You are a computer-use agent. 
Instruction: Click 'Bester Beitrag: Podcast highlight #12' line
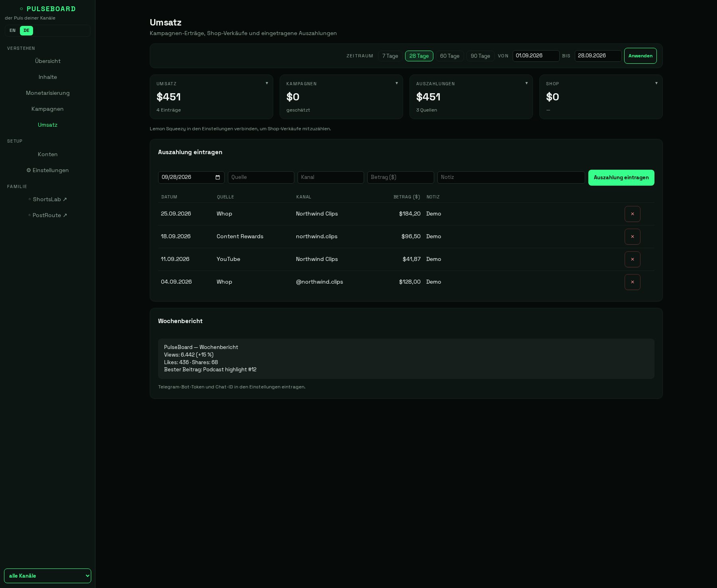click(210, 370)
